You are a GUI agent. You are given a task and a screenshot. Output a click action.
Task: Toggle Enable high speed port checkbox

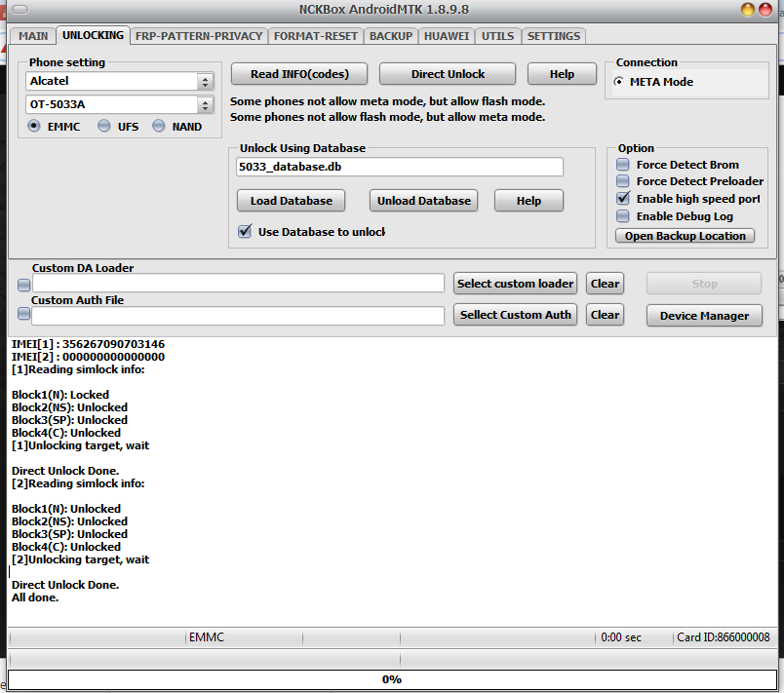click(623, 199)
